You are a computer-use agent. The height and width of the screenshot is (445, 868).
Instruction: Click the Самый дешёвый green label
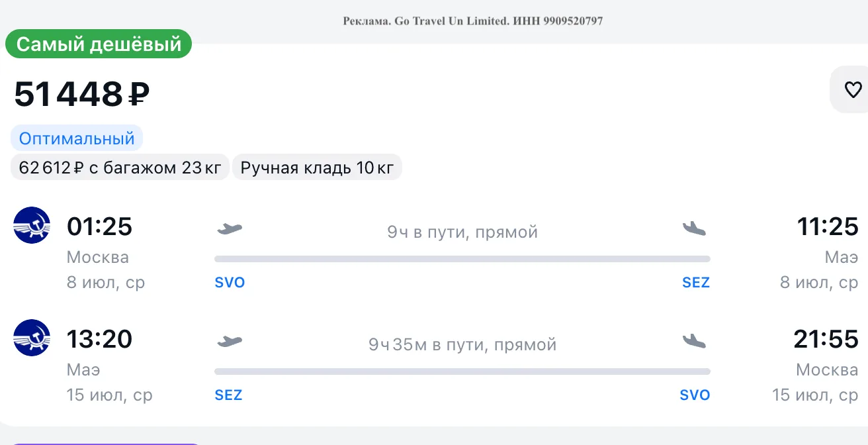[99, 44]
